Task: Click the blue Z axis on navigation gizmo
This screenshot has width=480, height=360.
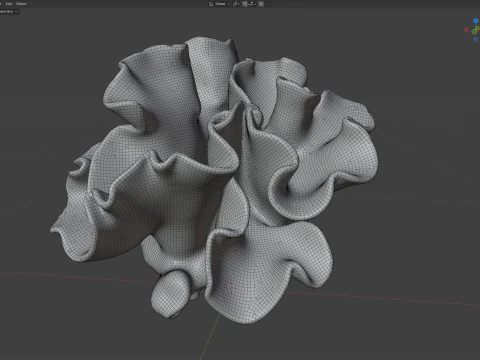Action: click(x=476, y=21)
